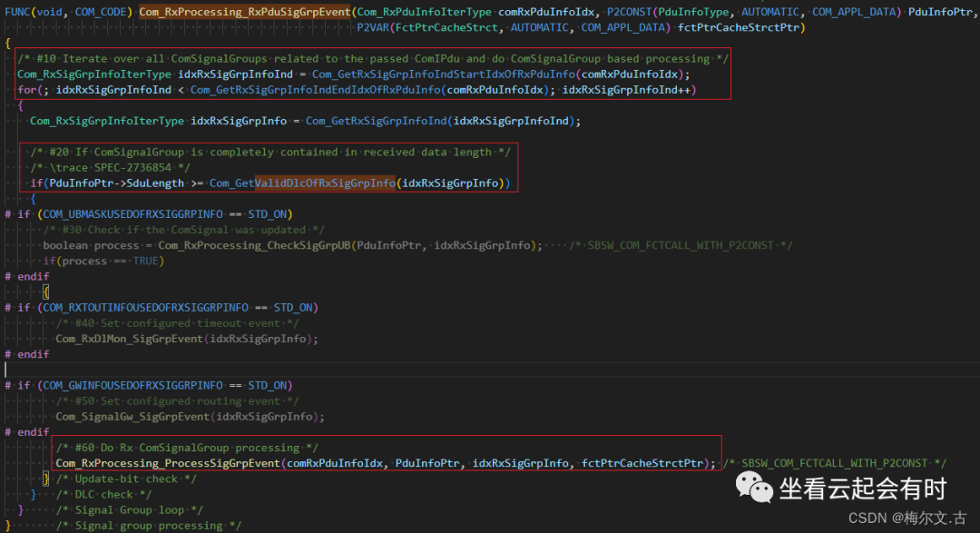Click the 'for' loop keyword
The height and width of the screenshot is (533, 980).
click(x=26, y=90)
